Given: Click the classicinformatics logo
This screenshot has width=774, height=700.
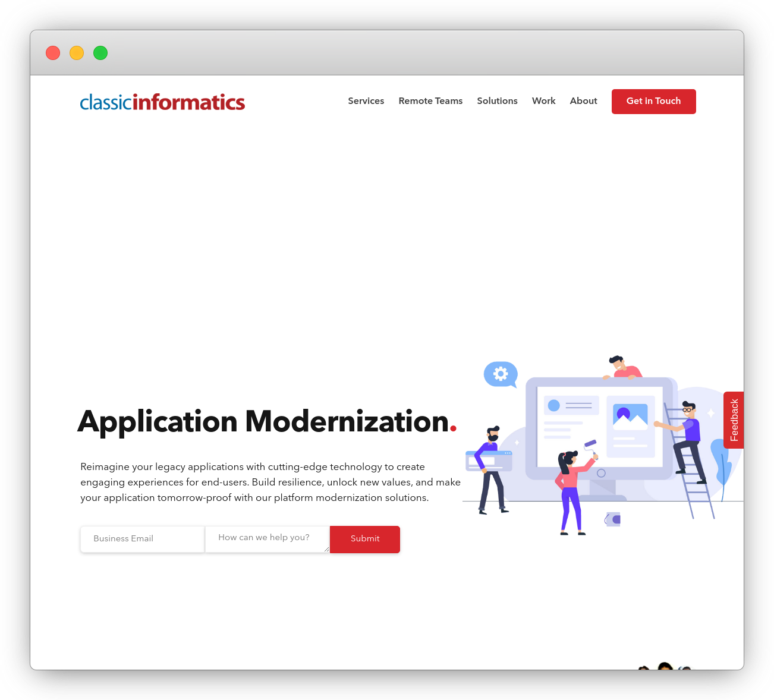Looking at the screenshot, I should (x=162, y=102).
